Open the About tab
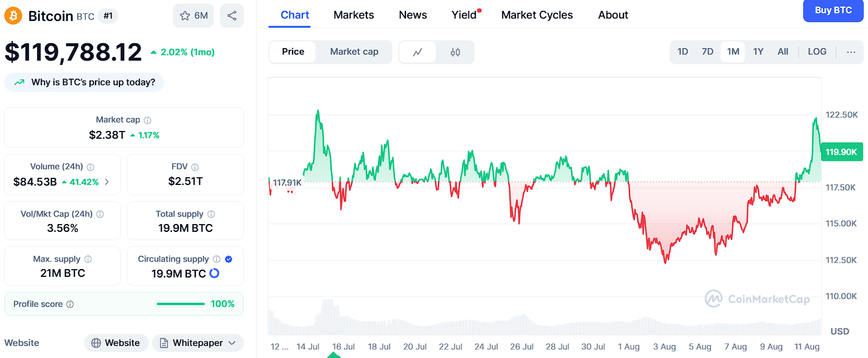The height and width of the screenshot is (358, 868). (613, 15)
